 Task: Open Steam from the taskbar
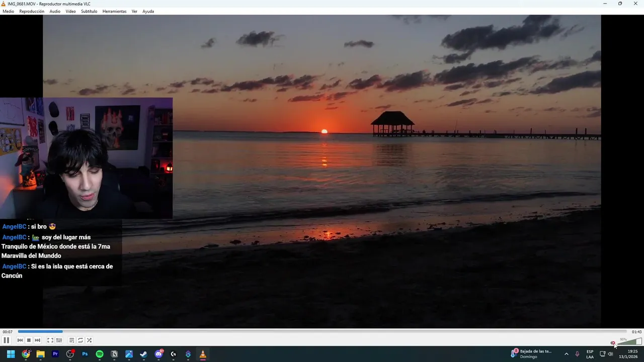pyautogui.click(x=144, y=354)
